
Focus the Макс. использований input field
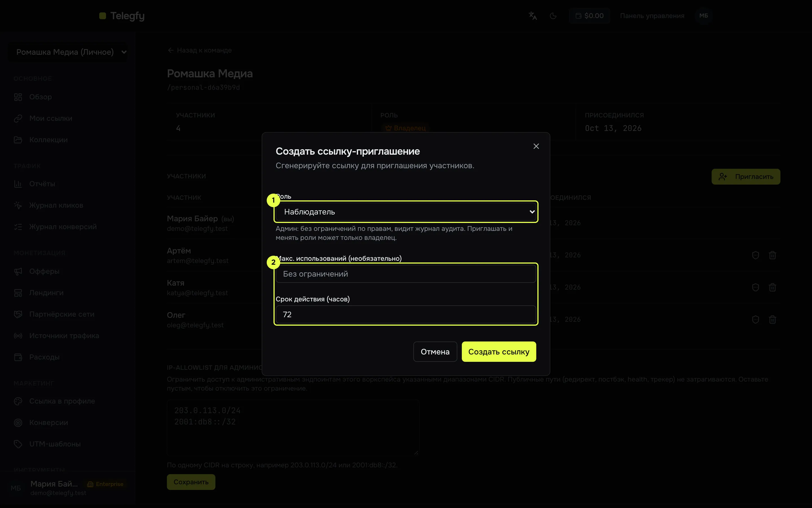click(x=406, y=274)
